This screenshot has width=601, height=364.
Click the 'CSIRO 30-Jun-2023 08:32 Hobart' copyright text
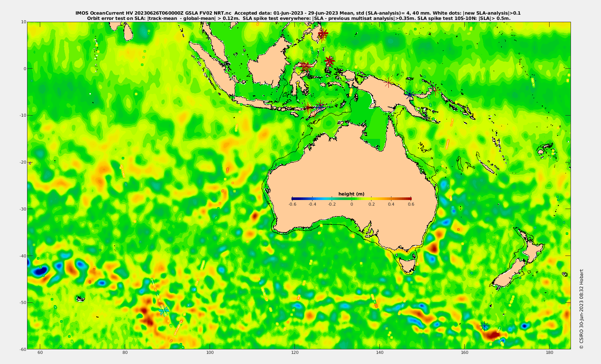point(581,309)
